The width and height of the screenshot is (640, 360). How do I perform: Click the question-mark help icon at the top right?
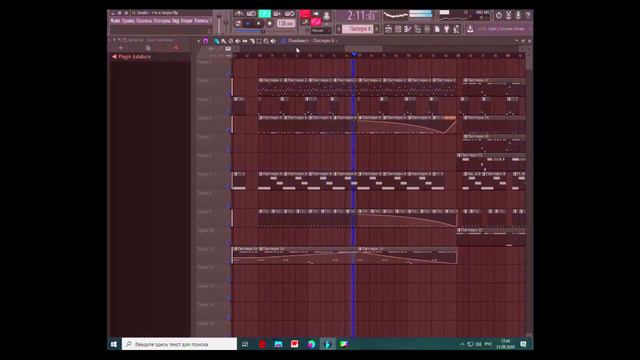528,16
